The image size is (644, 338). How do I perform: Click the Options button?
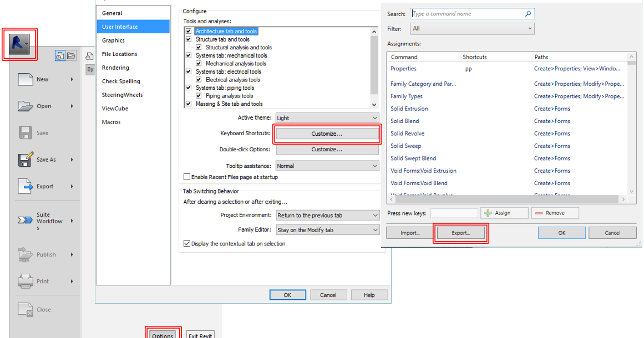pos(163,334)
